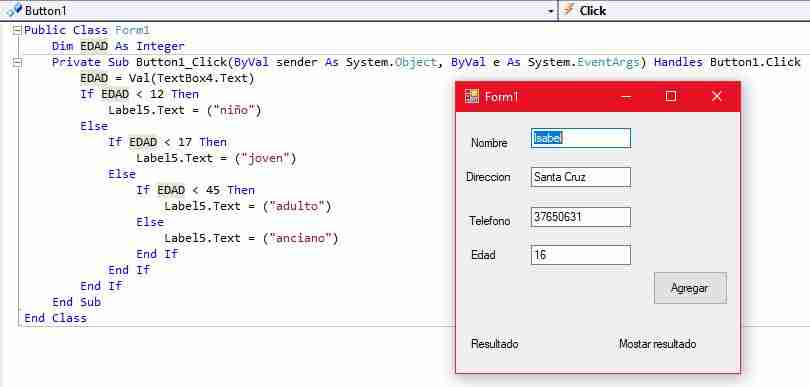Click the "If EDAD < 17 Then" line

167,142
